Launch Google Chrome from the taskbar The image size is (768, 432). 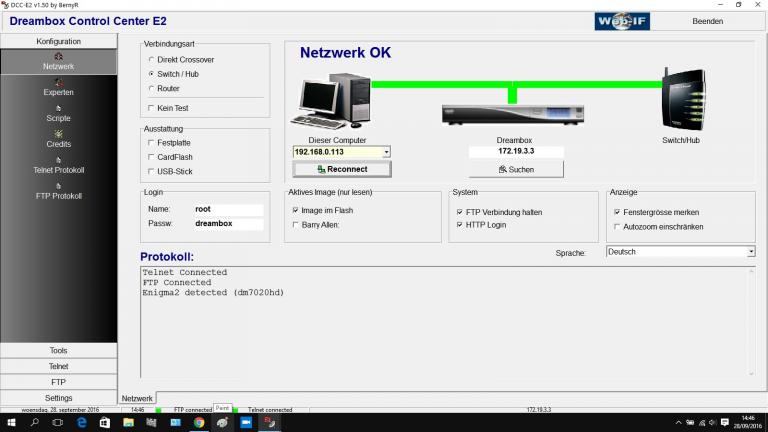coord(199,422)
